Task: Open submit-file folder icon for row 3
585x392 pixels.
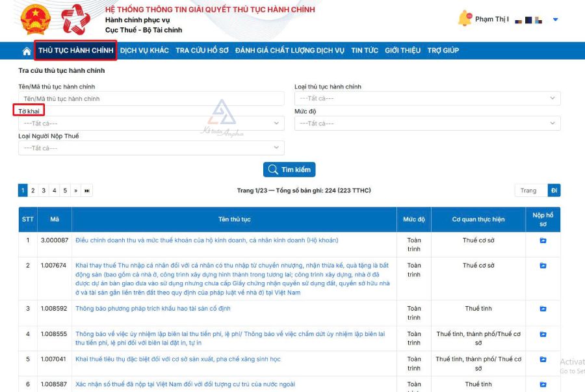Action: pyautogui.click(x=543, y=309)
